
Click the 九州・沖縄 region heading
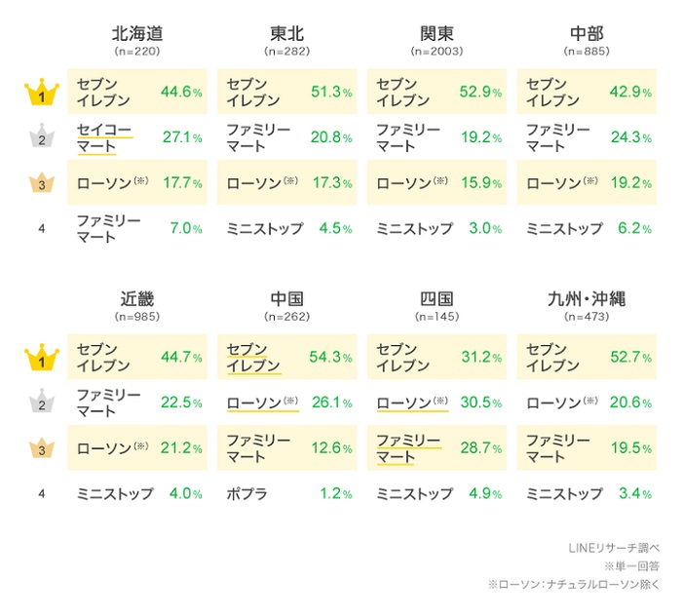click(x=587, y=298)
